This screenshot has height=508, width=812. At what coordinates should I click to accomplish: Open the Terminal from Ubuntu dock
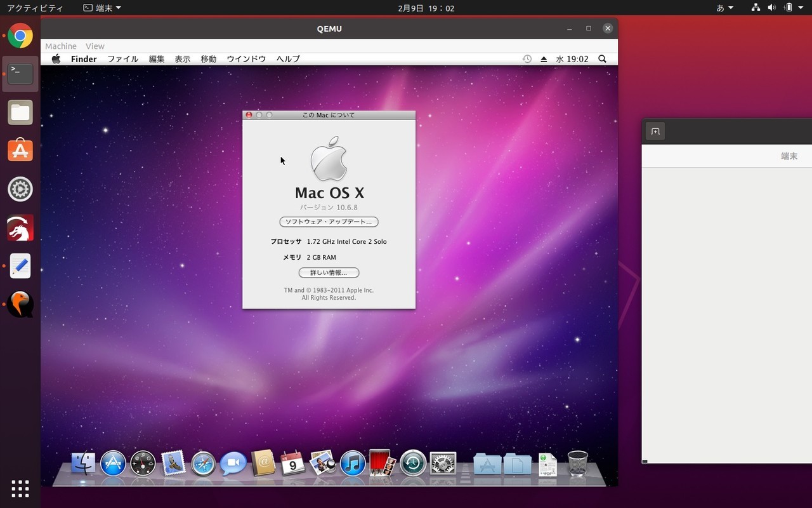[x=20, y=74]
